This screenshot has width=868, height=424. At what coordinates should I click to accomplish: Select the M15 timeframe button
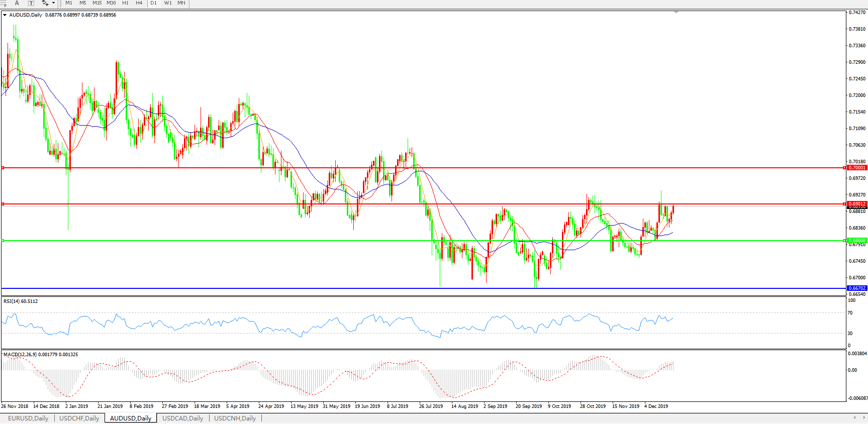pos(97,3)
